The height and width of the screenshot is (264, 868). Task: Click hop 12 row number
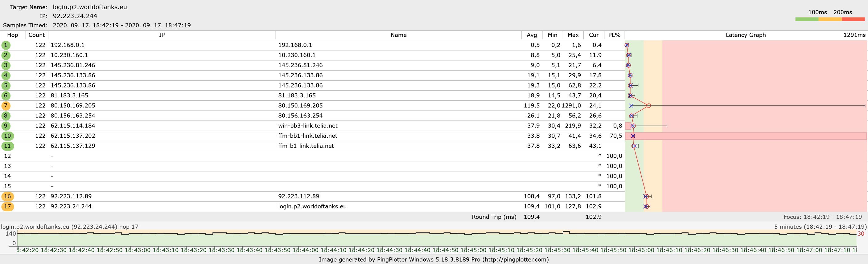[7, 156]
